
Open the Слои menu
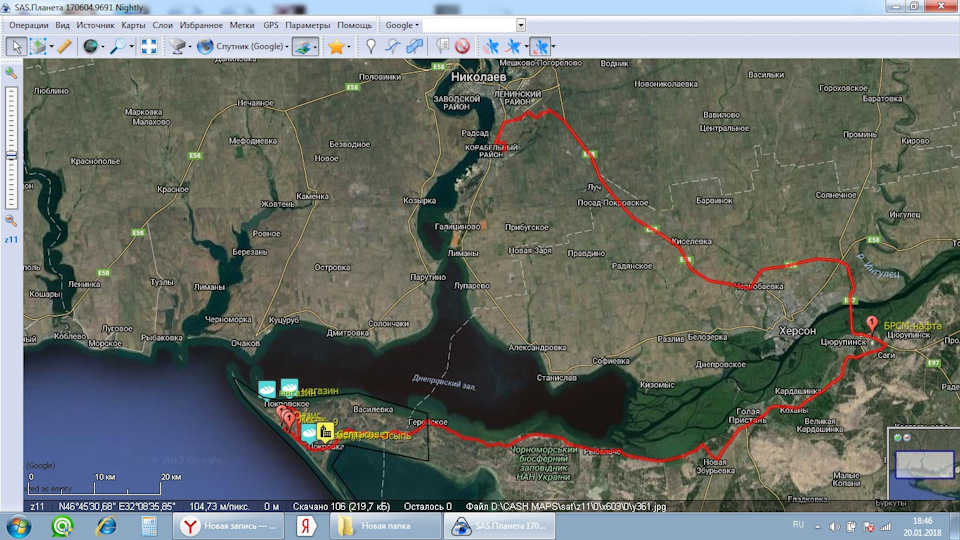coord(162,25)
